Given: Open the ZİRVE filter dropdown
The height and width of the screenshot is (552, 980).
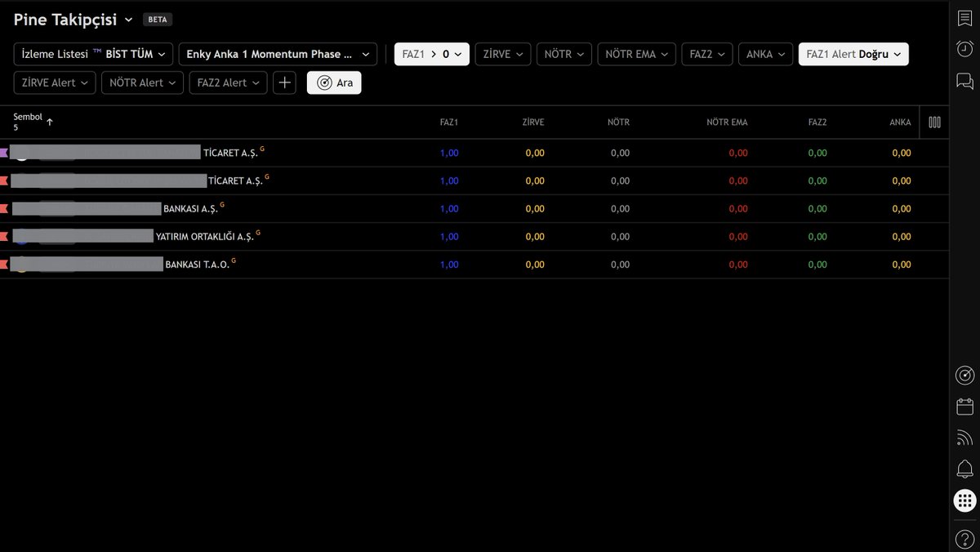Looking at the screenshot, I should point(503,54).
